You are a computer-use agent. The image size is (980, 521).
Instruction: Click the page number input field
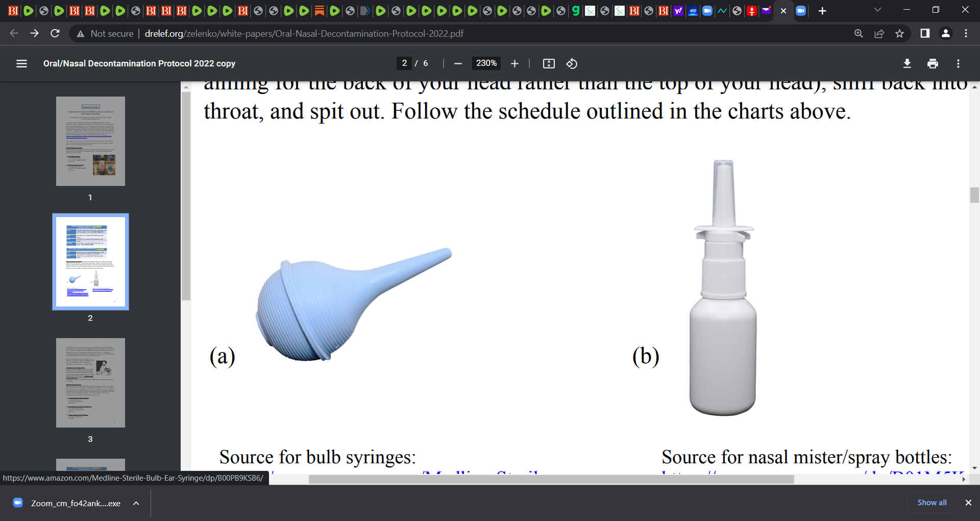coord(404,63)
